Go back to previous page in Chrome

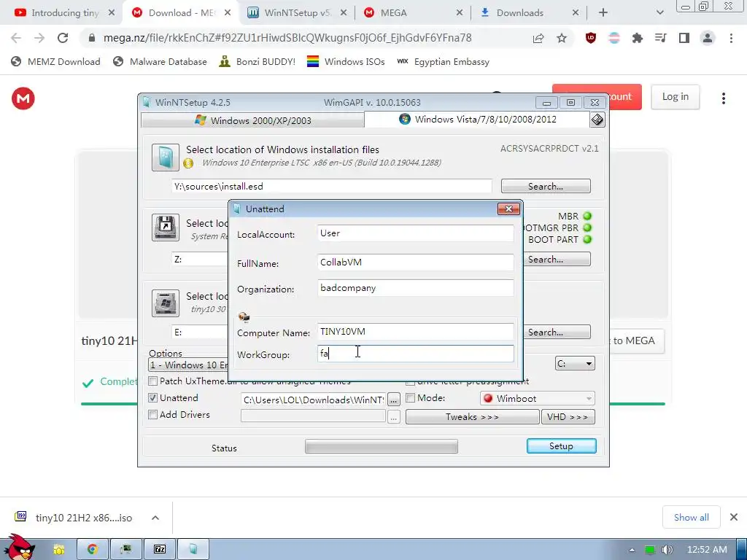(x=16, y=38)
